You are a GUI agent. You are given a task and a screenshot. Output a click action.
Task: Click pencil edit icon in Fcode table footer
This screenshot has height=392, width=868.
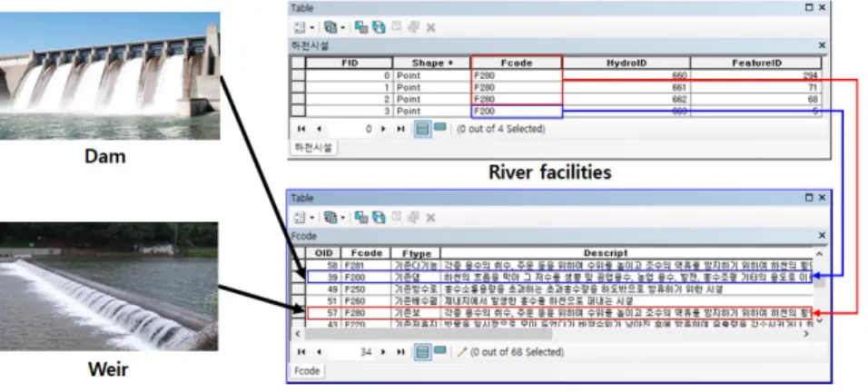click(x=461, y=352)
